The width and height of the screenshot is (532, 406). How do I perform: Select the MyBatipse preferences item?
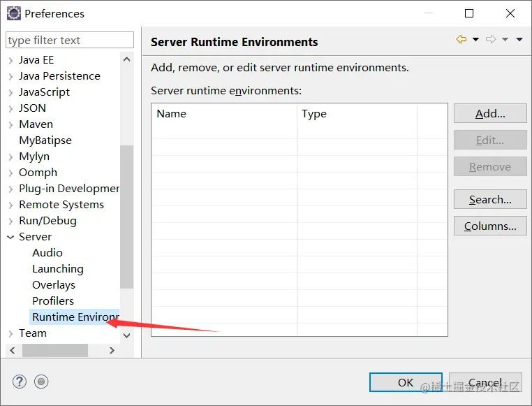point(45,140)
